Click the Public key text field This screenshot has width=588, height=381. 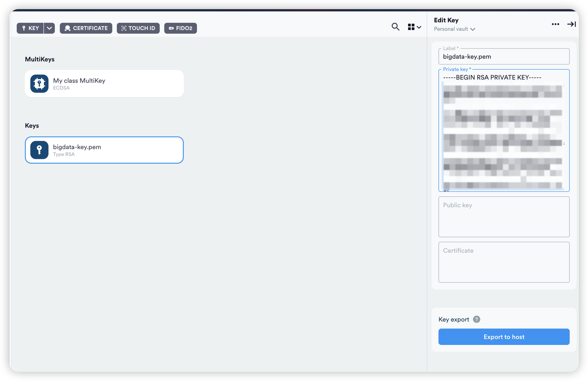pos(504,217)
